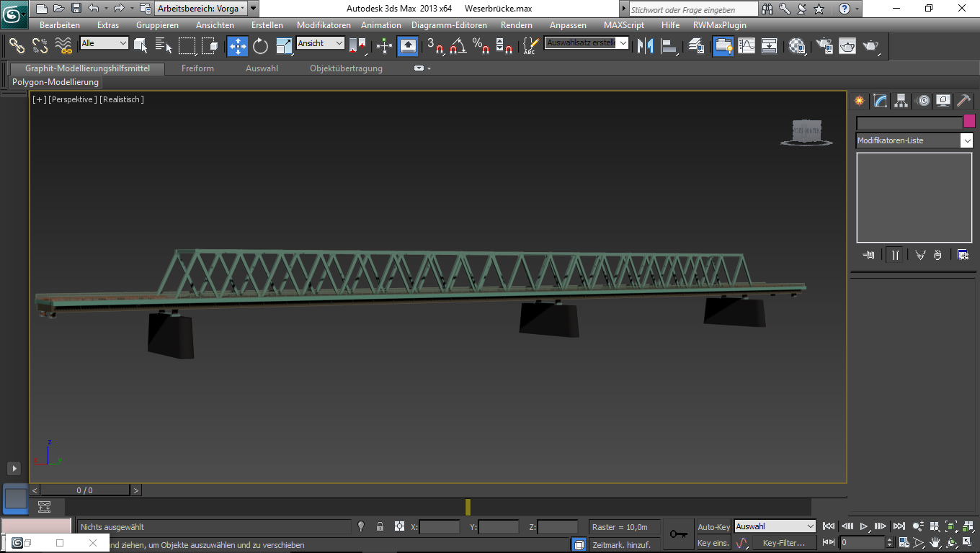Screen dimensions: 980x553
Task: Activate the Select and Move tool
Action: click(238, 46)
